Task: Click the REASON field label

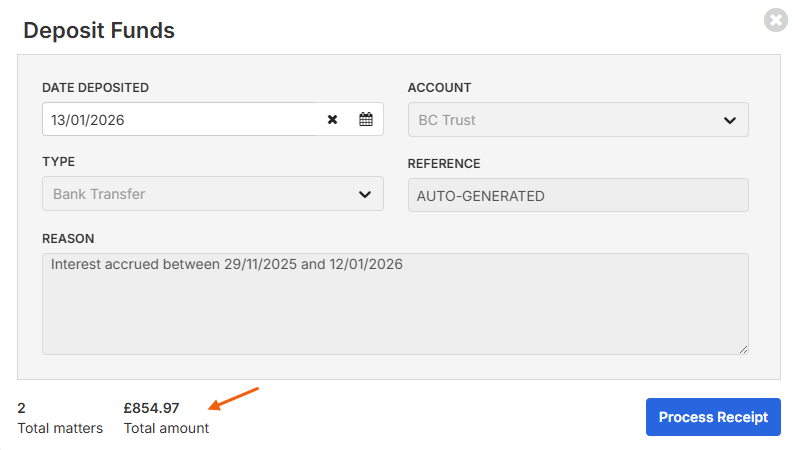Action: 68,238
